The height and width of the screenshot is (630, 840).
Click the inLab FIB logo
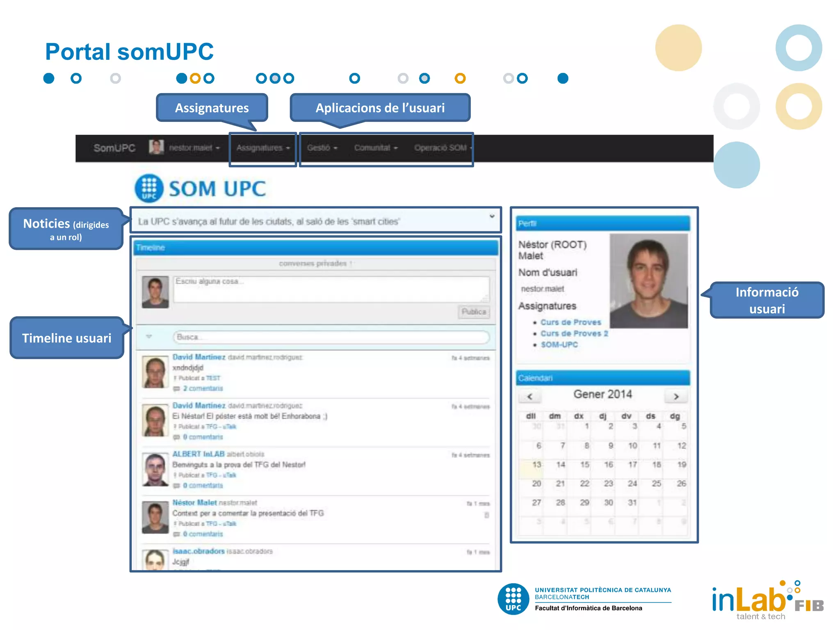[767, 600]
